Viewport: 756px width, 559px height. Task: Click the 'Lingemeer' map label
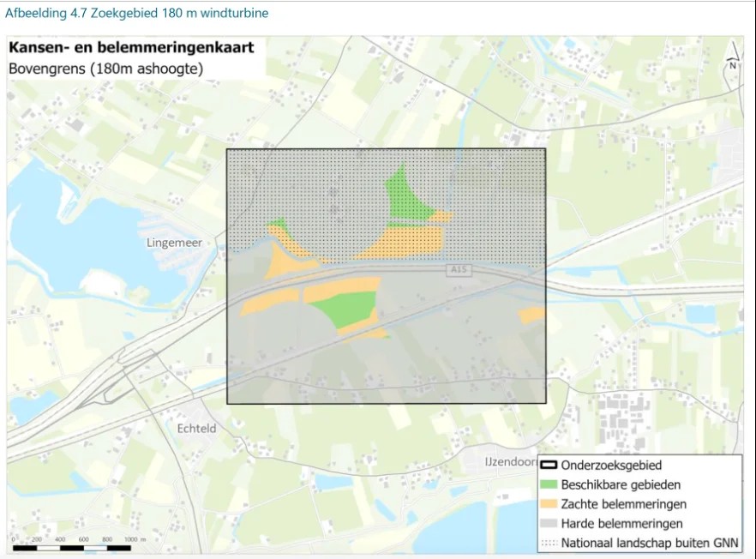(174, 243)
